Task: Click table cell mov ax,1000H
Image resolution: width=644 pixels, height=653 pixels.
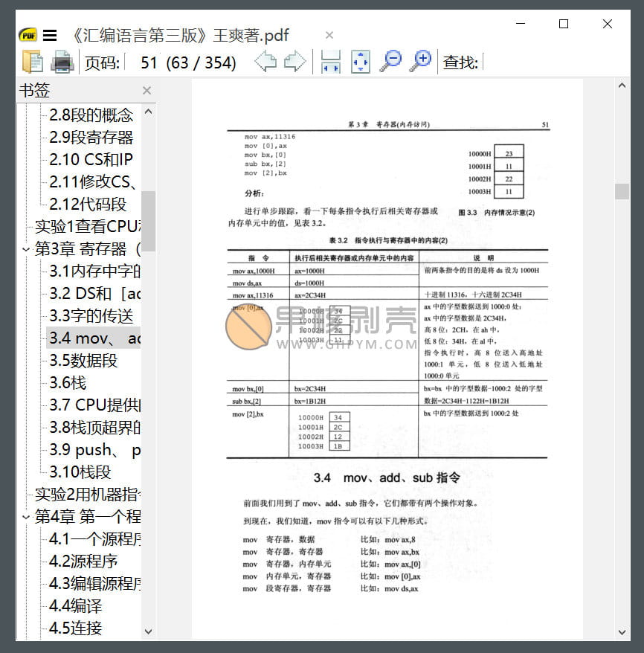Action: tap(254, 271)
